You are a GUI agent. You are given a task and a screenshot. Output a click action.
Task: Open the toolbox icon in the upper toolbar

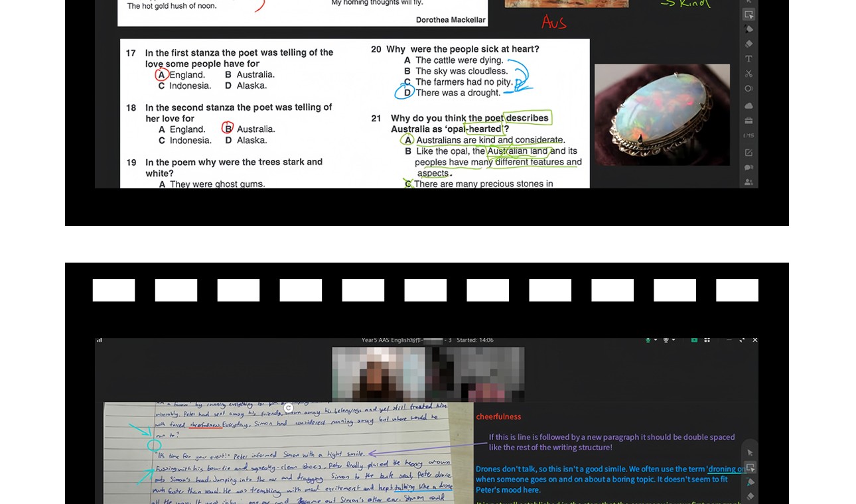tap(749, 121)
